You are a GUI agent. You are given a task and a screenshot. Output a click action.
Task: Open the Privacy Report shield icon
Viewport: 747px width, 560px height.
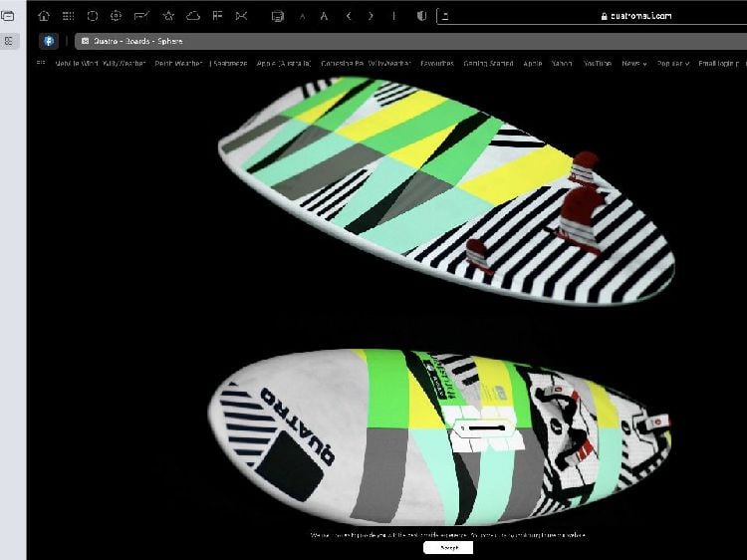click(421, 16)
